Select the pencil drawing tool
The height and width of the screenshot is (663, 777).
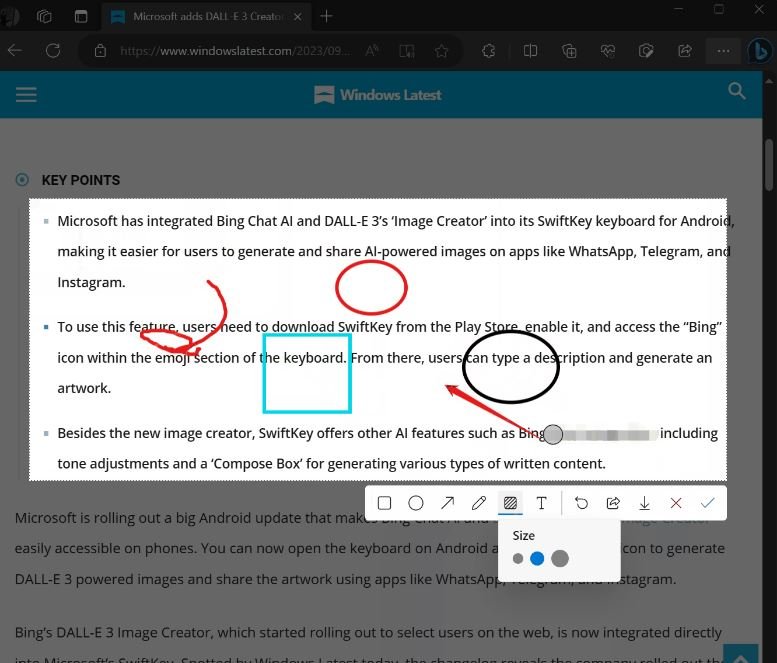point(479,503)
